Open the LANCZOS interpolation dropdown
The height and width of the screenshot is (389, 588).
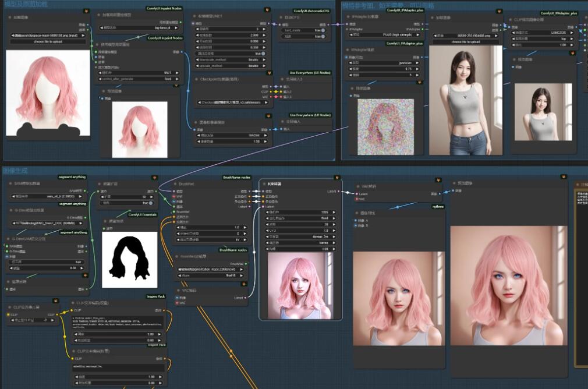pos(543,33)
